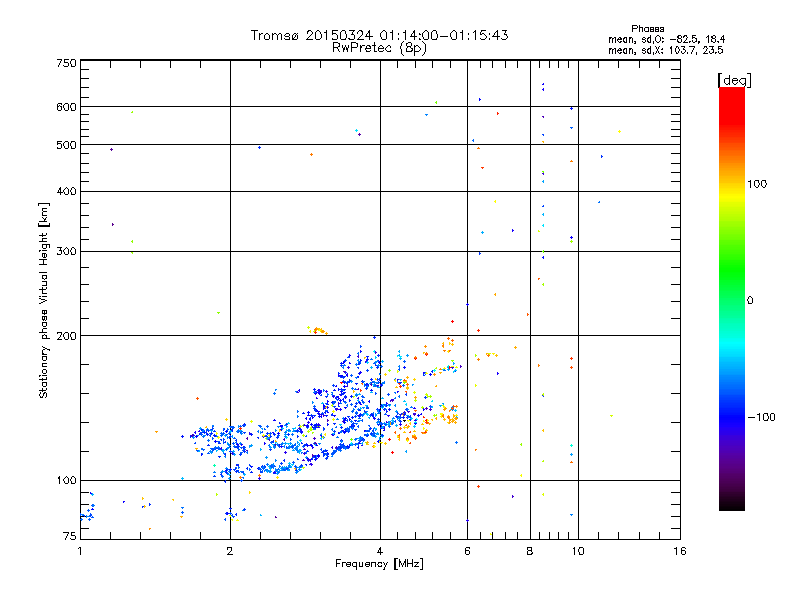Click the colorbar '0' tick label
Screen dimensions: 800x600
click(x=750, y=301)
